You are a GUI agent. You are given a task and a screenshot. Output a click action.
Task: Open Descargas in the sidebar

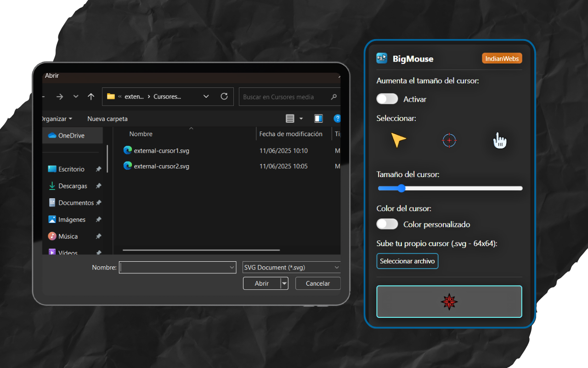(x=68, y=186)
